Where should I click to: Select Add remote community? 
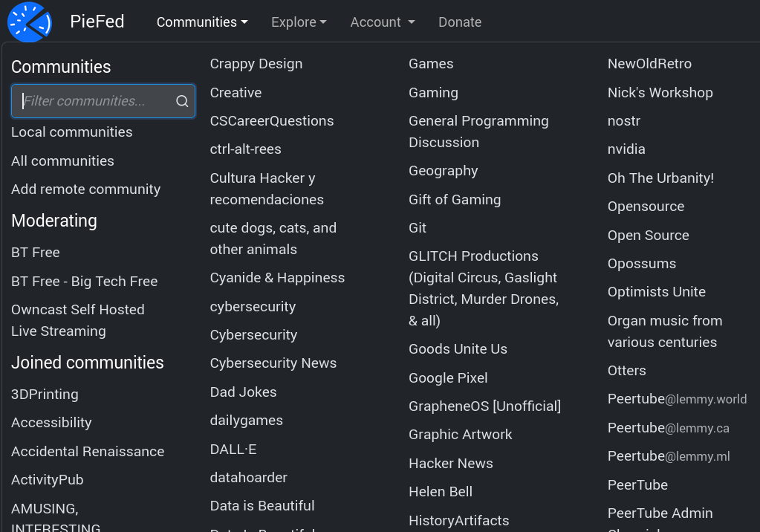tap(85, 189)
